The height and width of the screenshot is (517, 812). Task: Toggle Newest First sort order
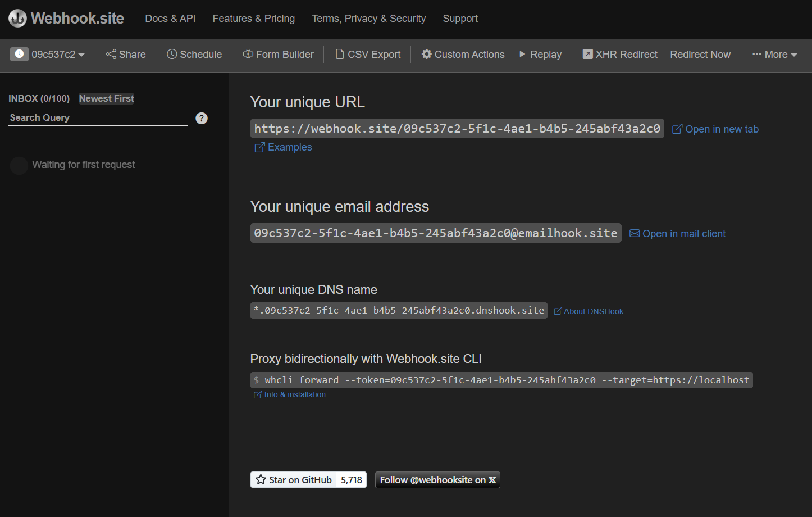click(107, 98)
